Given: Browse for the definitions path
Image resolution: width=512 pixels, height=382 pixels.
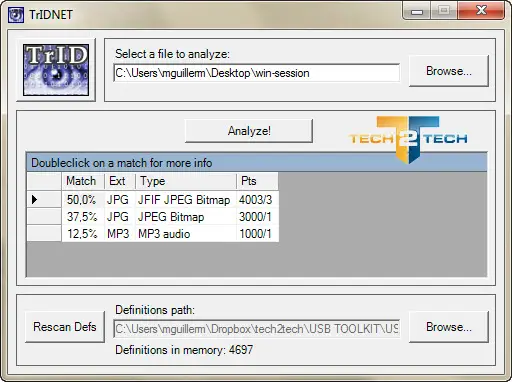Looking at the screenshot, I should point(449,327).
